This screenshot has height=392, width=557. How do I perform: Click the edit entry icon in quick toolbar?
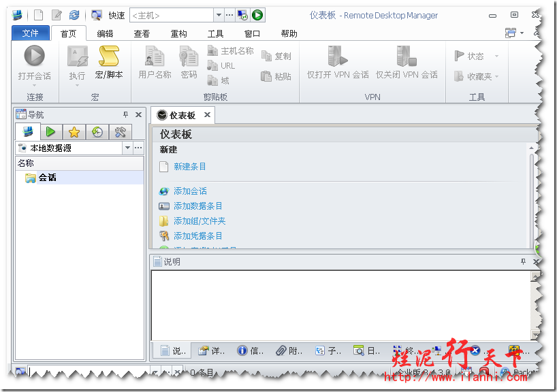(57, 15)
